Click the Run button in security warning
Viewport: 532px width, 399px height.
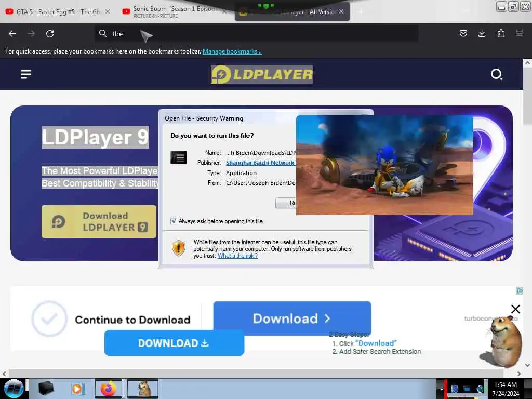click(286, 203)
